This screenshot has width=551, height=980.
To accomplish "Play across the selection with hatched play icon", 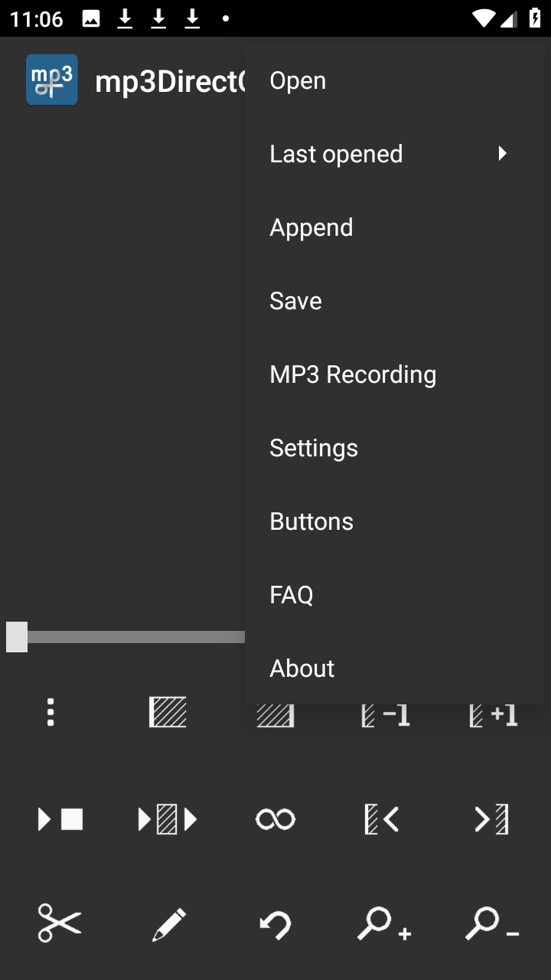I will [x=168, y=820].
